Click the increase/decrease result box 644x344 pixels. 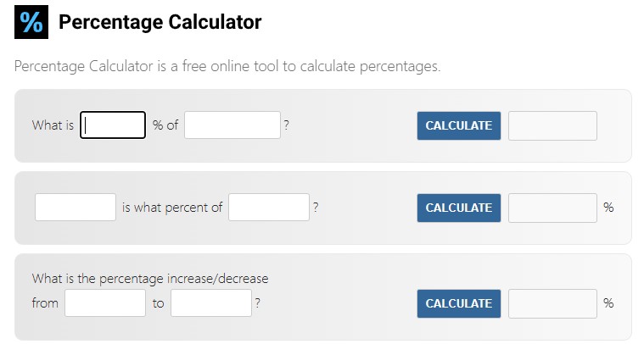[x=552, y=303]
